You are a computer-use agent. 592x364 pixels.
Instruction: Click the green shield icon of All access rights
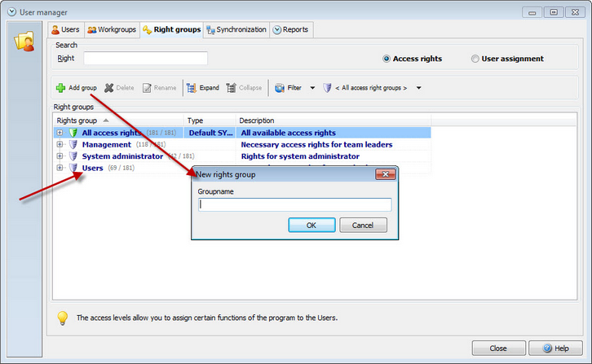pyautogui.click(x=73, y=133)
